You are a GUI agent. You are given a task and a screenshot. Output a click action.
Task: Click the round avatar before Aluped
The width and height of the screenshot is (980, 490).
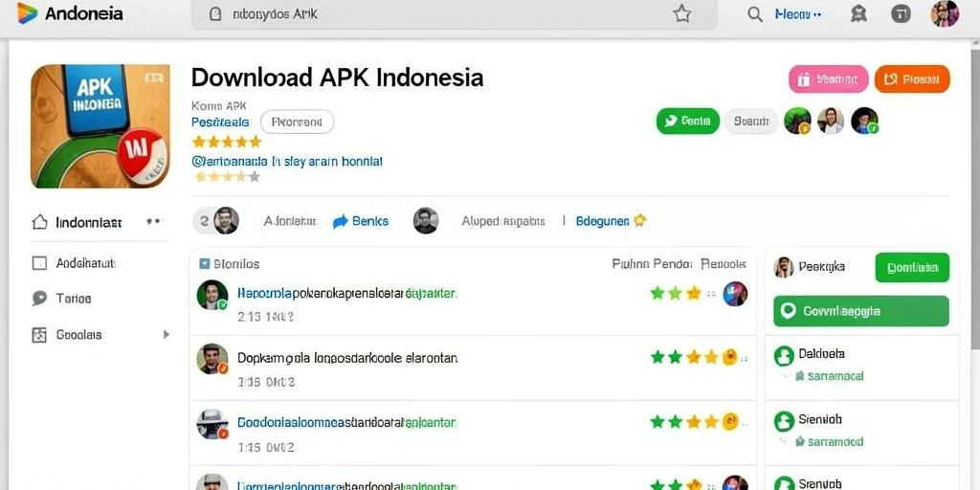[426, 221]
